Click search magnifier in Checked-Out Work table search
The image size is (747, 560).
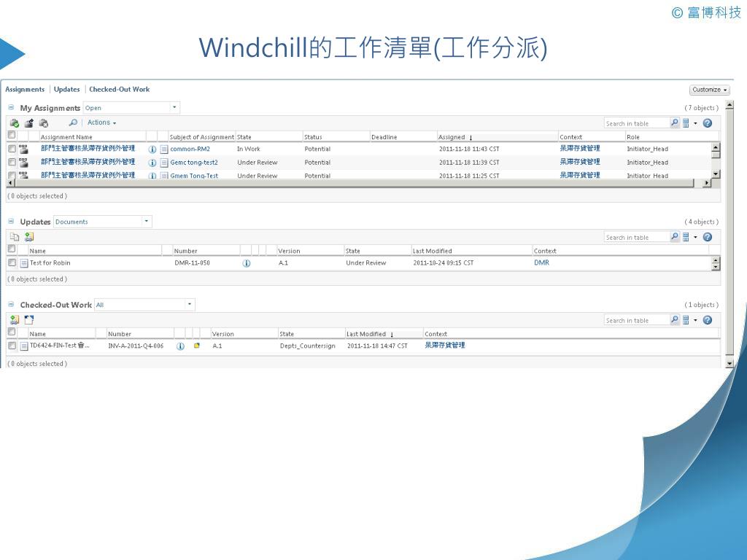[x=675, y=320]
